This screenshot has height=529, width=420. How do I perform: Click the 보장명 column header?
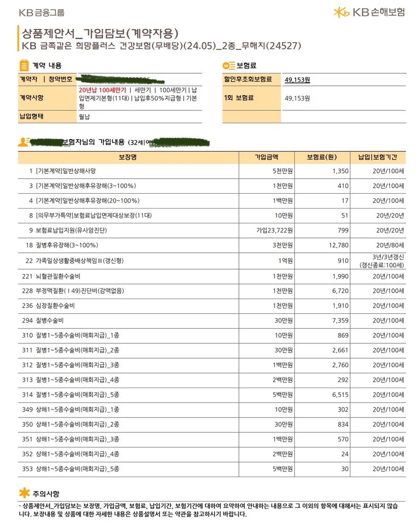pos(128,157)
